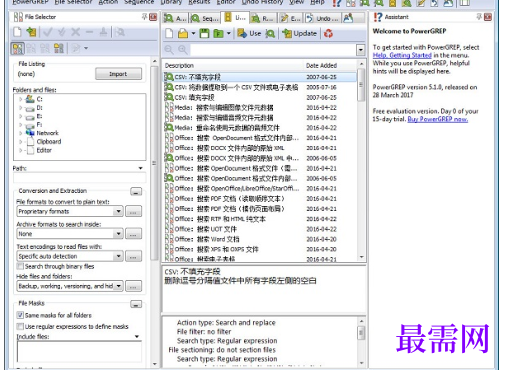Click the first magnifier icon beside library search
This screenshot has width=508, height=370.
pos(169,50)
